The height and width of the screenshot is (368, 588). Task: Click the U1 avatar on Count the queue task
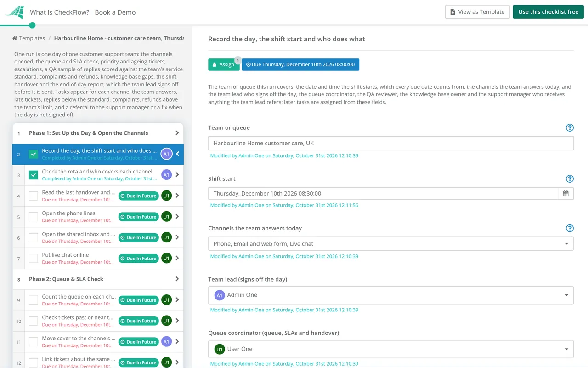point(166,300)
